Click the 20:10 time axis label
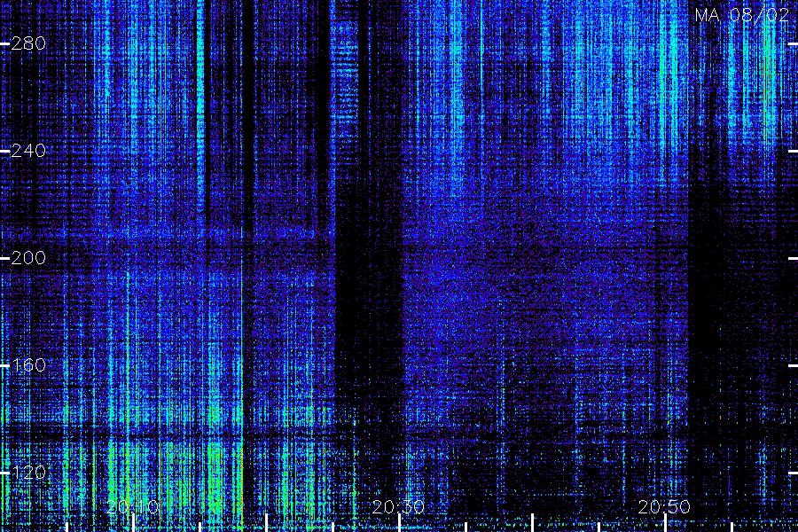The image size is (798, 532). [x=132, y=507]
